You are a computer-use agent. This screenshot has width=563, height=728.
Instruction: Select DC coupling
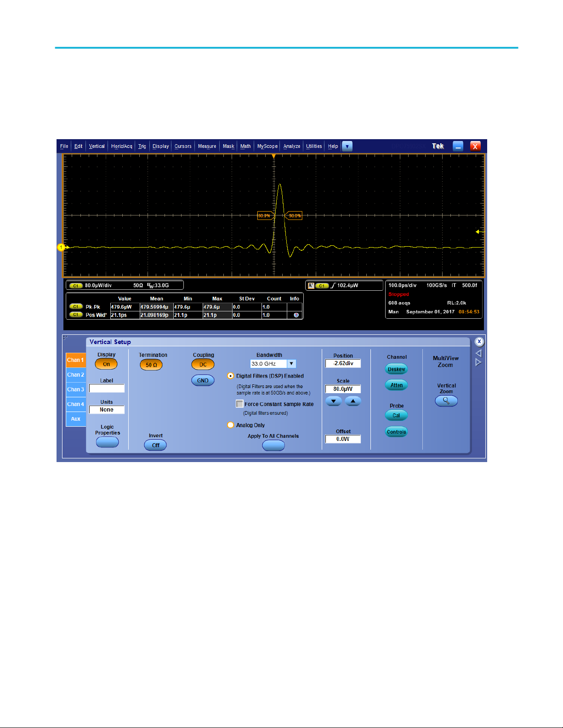203,365
